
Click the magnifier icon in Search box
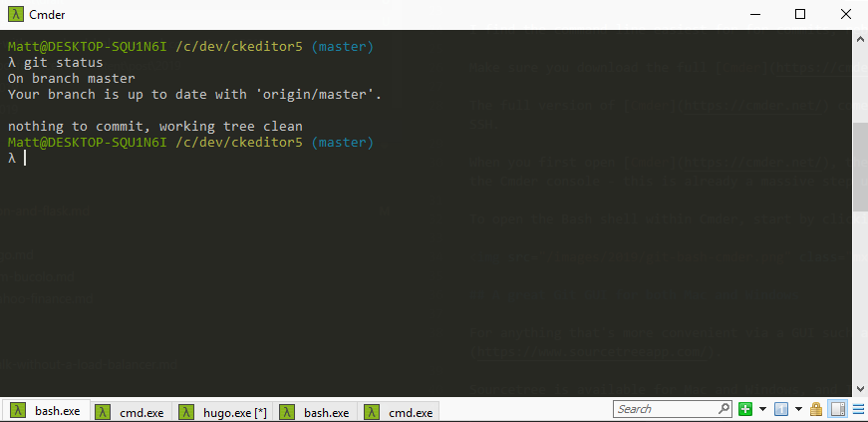[723, 409]
